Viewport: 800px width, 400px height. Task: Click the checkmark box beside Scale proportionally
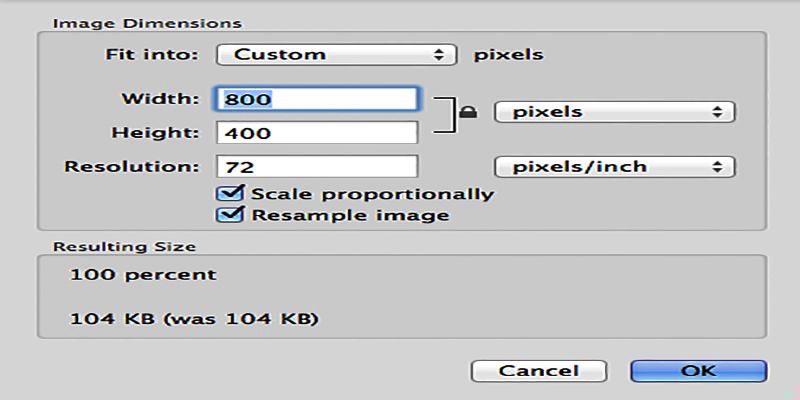(x=231, y=193)
